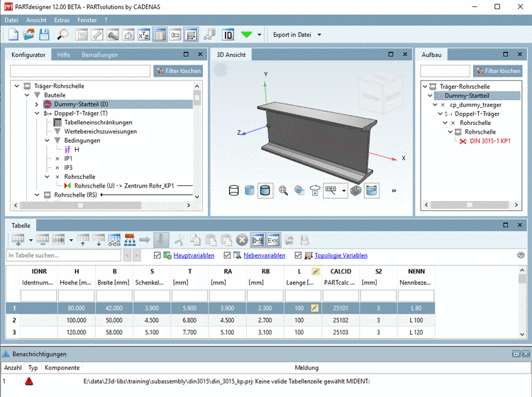The height and width of the screenshot is (397, 532).
Task: Switch to the Bemaßungen tab
Action: click(x=99, y=55)
